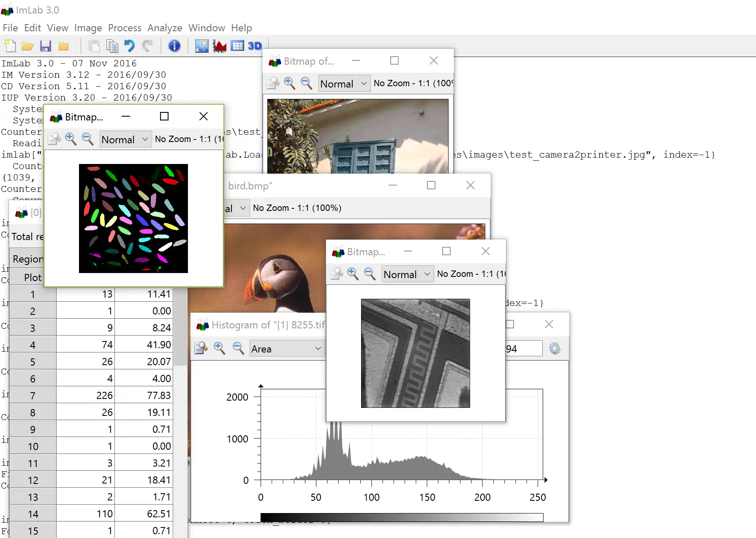
Task: Open Normal dropdown in the colored shapes bitmap window
Action: [x=125, y=139]
